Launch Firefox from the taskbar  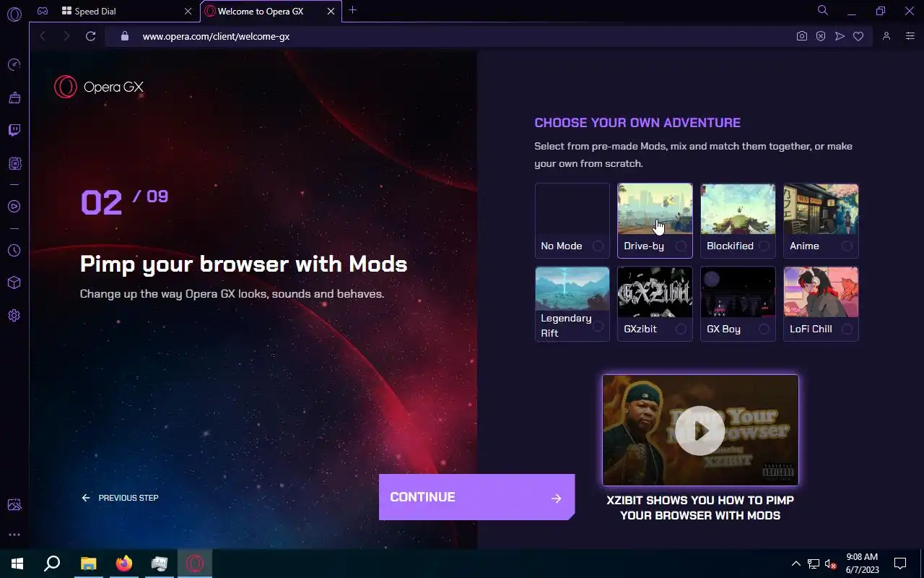pyautogui.click(x=124, y=564)
